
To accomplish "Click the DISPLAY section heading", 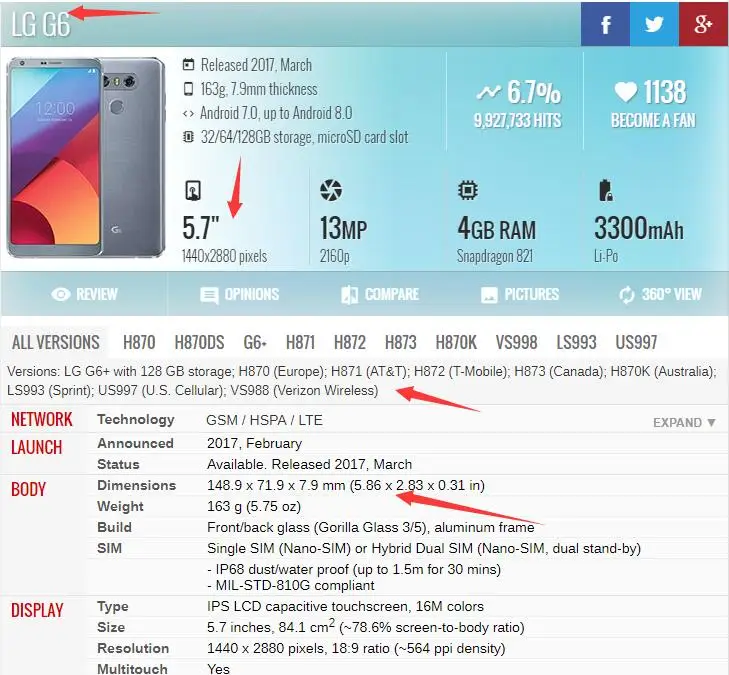I will pyautogui.click(x=37, y=610).
